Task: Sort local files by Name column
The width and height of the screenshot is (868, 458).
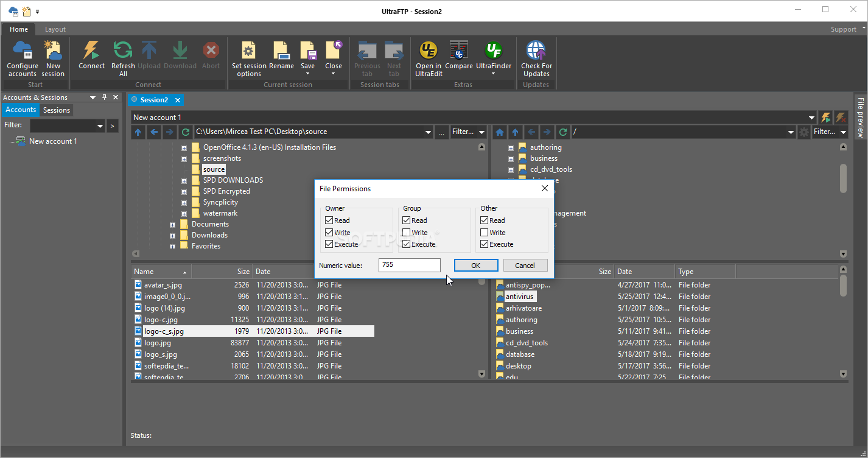Action: [161, 272]
